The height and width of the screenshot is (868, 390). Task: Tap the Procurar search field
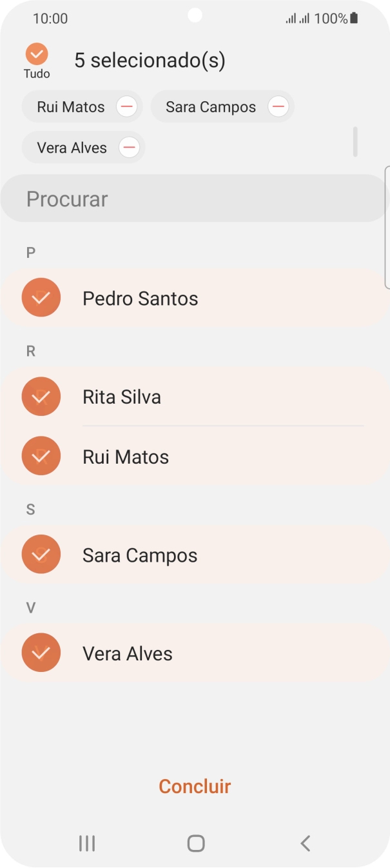coord(193,198)
